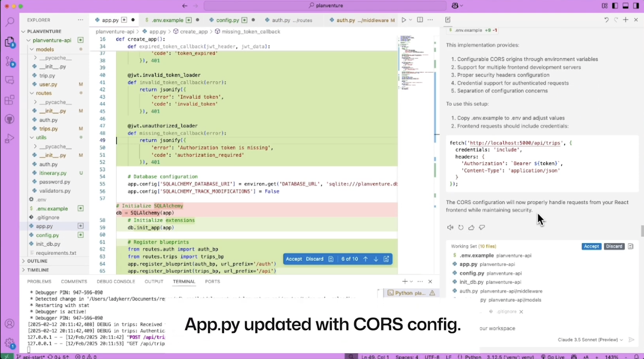This screenshot has height=359, width=644.
Task: Open the Search view in activity bar
Action: tap(9, 22)
